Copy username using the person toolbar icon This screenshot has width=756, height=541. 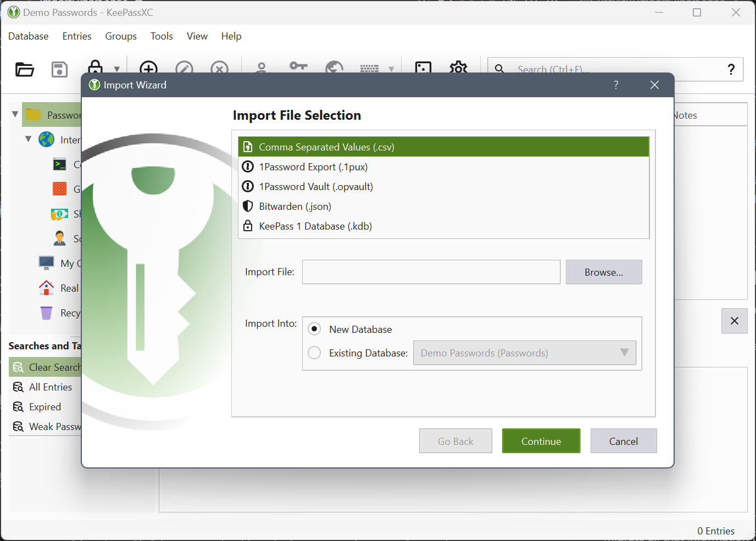[262, 67]
